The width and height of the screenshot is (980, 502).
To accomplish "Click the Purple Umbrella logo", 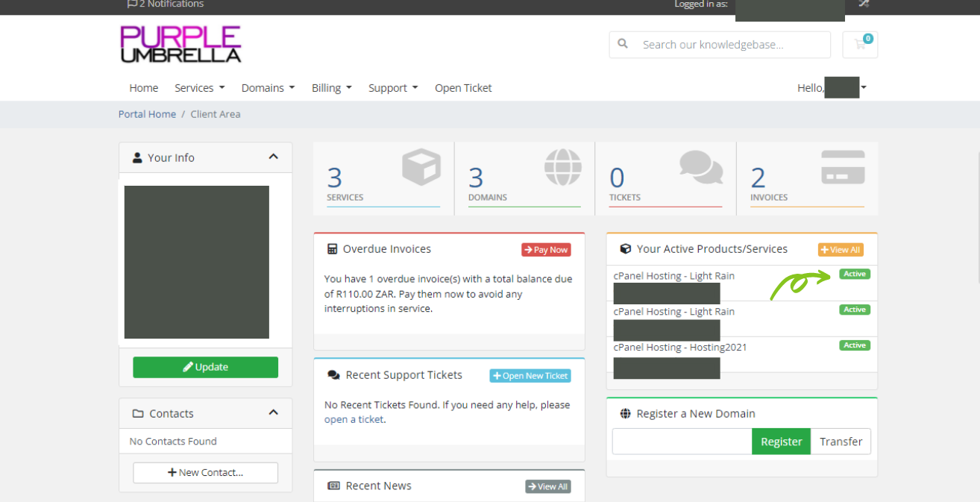I will [181, 45].
